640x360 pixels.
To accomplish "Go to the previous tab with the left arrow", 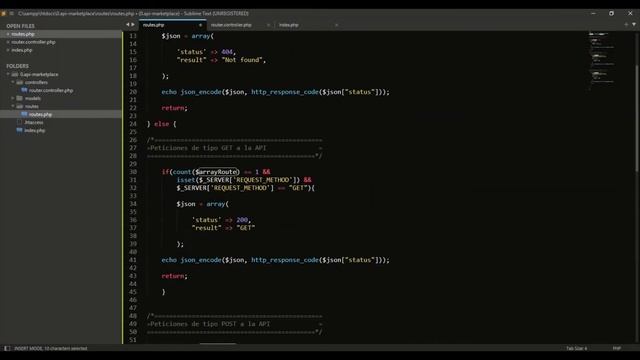I will click(127, 25).
